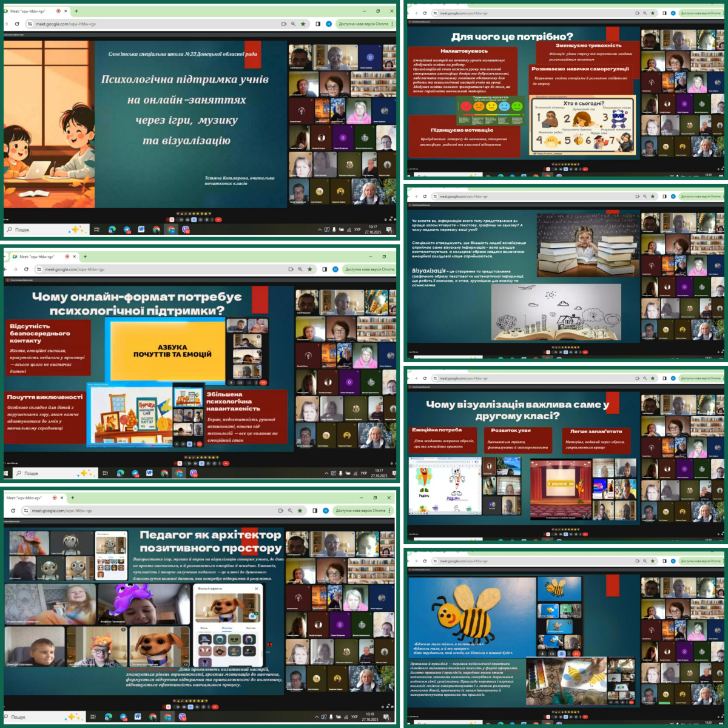Open Telegram in the top-left screenshot's taskbar
This screenshot has height=728, width=728.
point(127,230)
